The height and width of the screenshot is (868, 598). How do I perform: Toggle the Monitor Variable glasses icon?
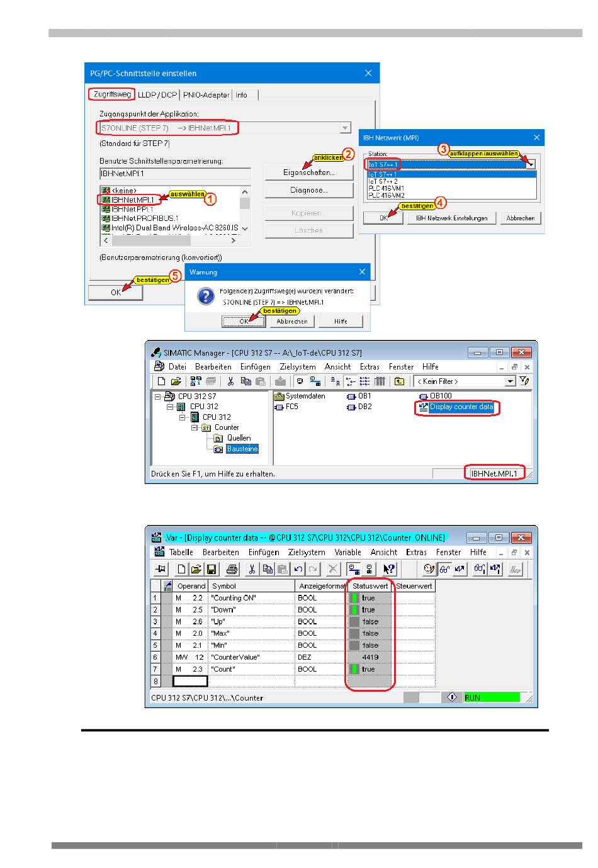pyautogui.click(x=444, y=569)
